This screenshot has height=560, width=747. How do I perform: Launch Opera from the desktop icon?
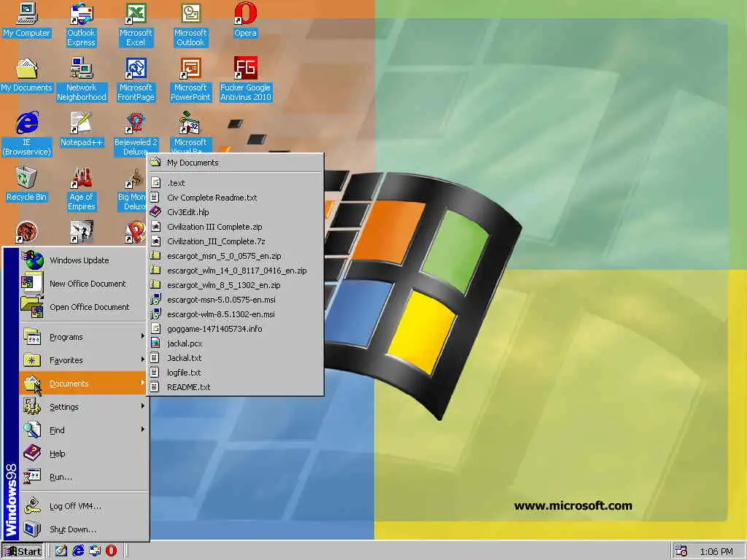[245, 20]
